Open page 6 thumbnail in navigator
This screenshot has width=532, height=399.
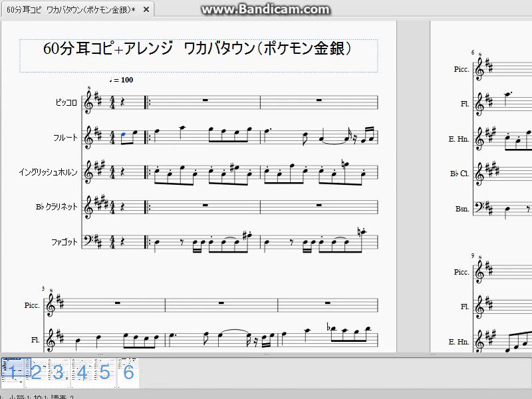click(x=128, y=372)
